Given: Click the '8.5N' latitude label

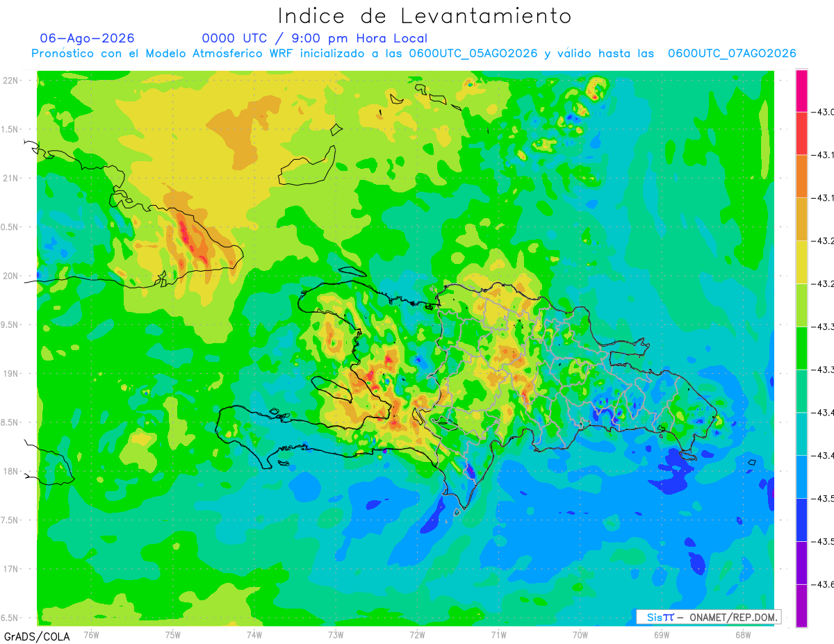Looking at the screenshot, I should point(10,422).
